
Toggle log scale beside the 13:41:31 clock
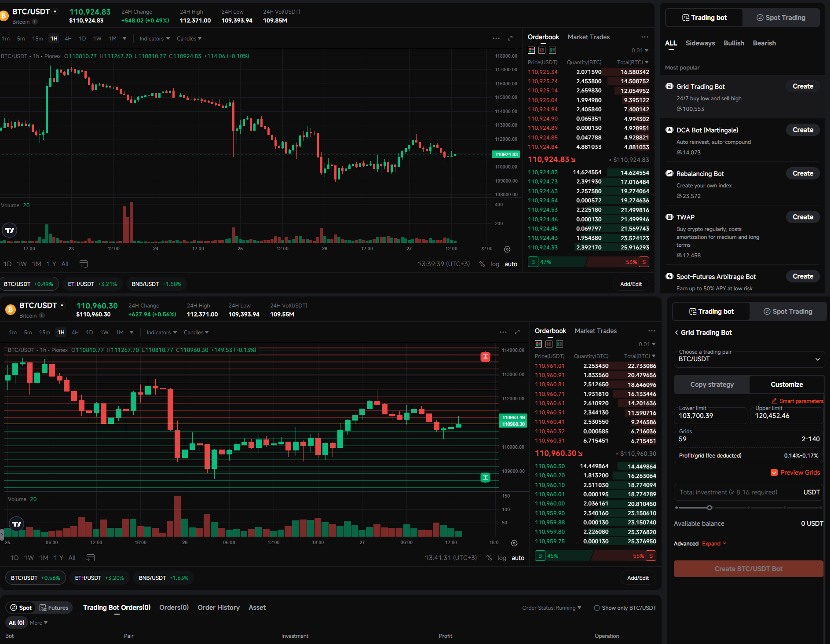[502, 558]
